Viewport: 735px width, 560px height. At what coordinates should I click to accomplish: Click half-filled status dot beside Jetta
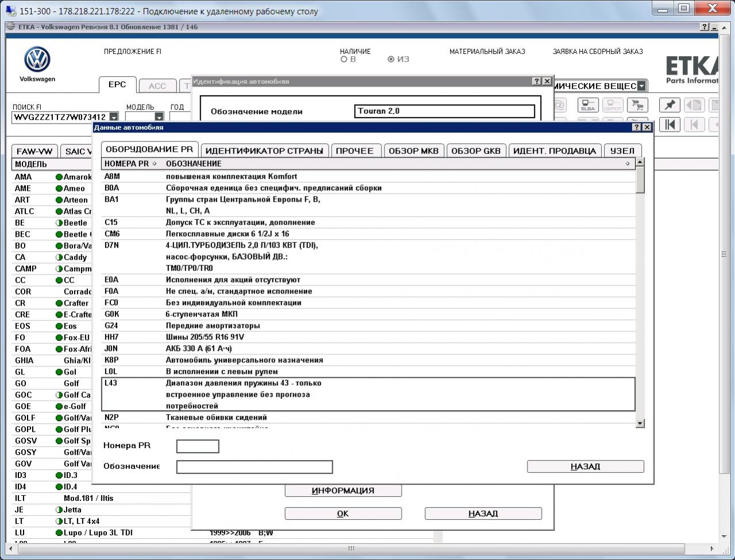[x=59, y=510]
